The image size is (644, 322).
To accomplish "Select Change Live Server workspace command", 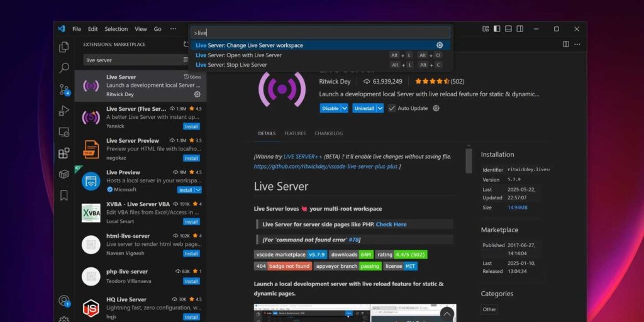I will 320,45.
